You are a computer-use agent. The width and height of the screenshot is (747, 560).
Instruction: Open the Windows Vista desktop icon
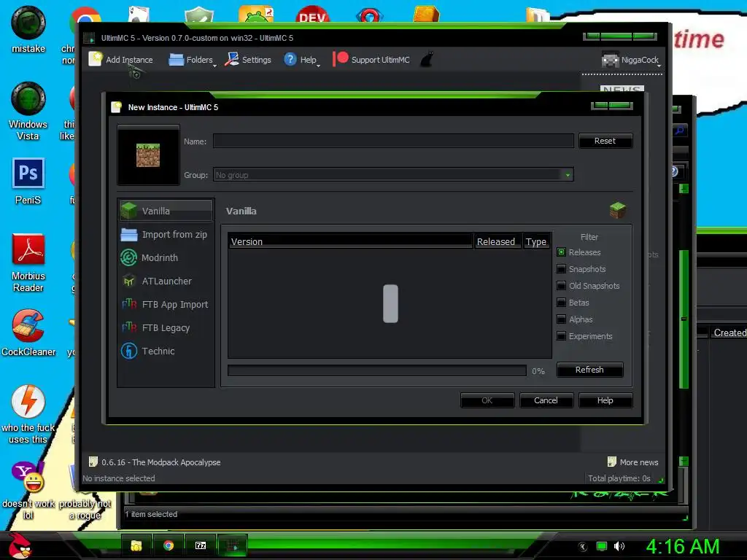pyautogui.click(x=28, y=112)
